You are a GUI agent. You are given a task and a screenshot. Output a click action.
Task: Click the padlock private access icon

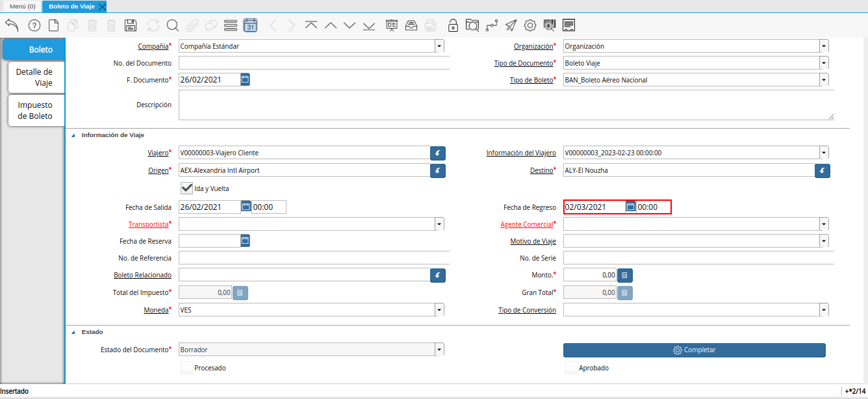pyautogui.click(x=452, y=25)
